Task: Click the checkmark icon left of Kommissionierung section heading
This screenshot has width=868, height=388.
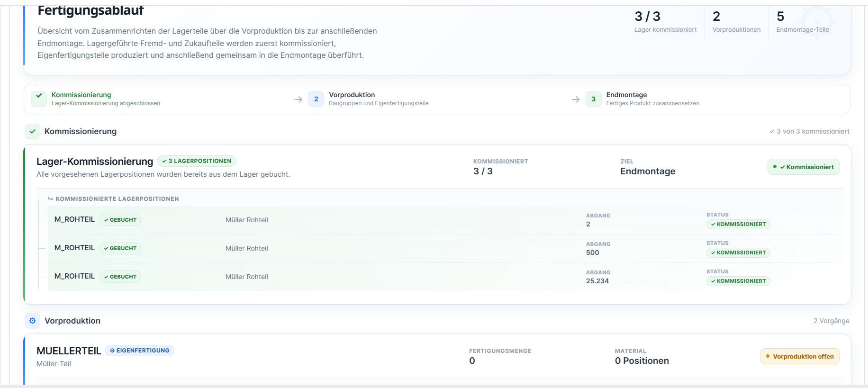Action: (x=32, y=131)
